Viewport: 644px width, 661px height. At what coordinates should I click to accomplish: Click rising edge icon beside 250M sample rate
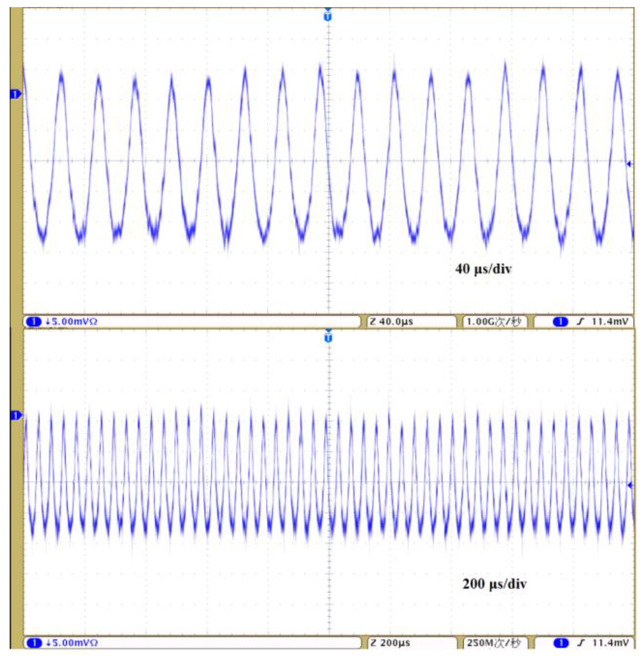point(581,643)
